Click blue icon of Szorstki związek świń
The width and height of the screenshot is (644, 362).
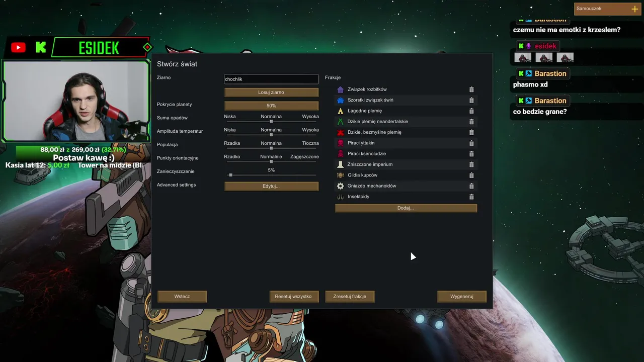341,100
